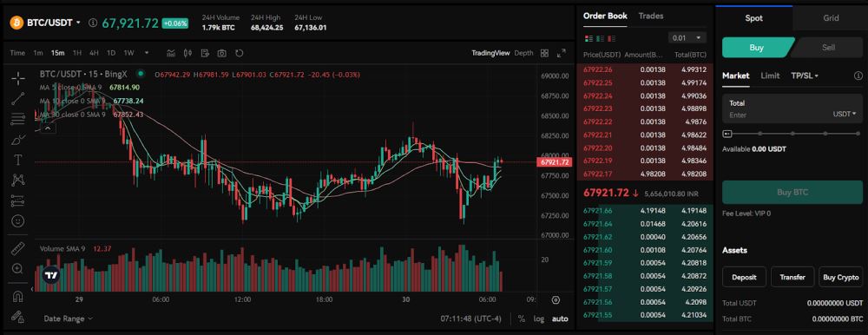868x335 pixels.
Task: Select the trend line drawing tool
Action: (x=17, y=99)
